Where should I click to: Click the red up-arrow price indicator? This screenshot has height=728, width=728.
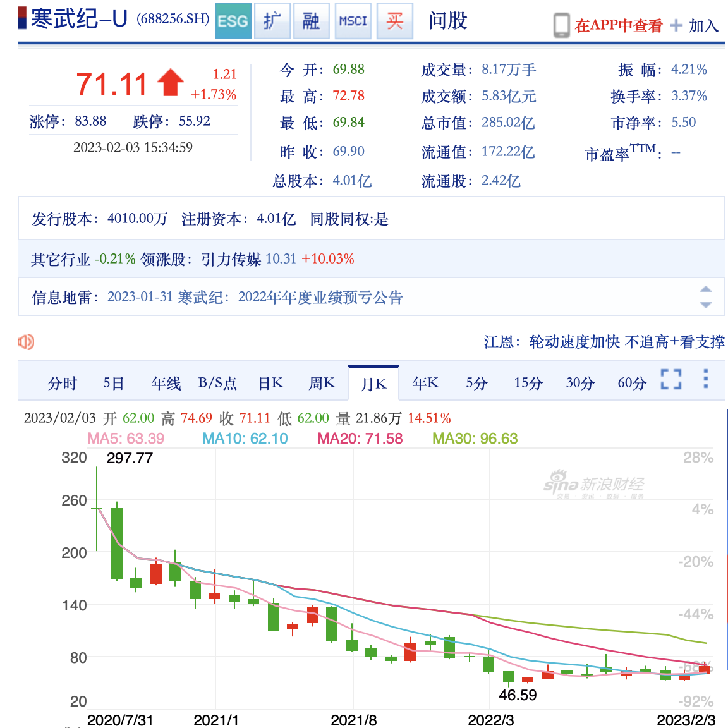[171, 82]
